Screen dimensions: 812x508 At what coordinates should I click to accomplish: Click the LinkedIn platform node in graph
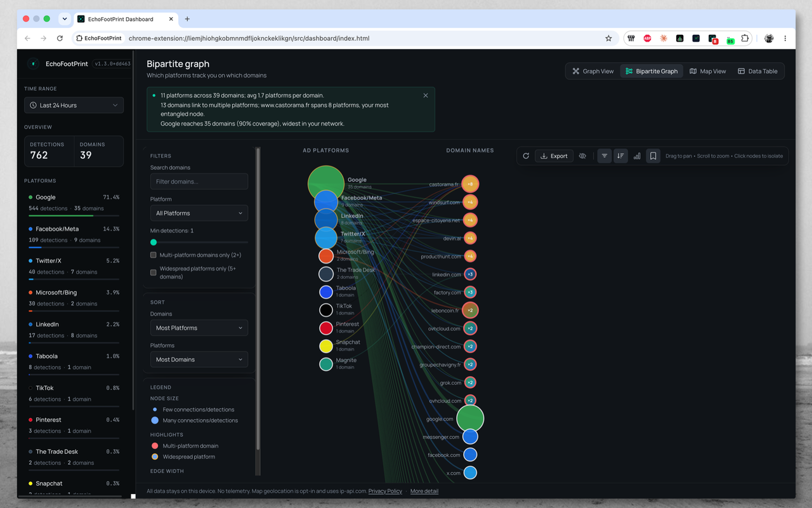326,220
